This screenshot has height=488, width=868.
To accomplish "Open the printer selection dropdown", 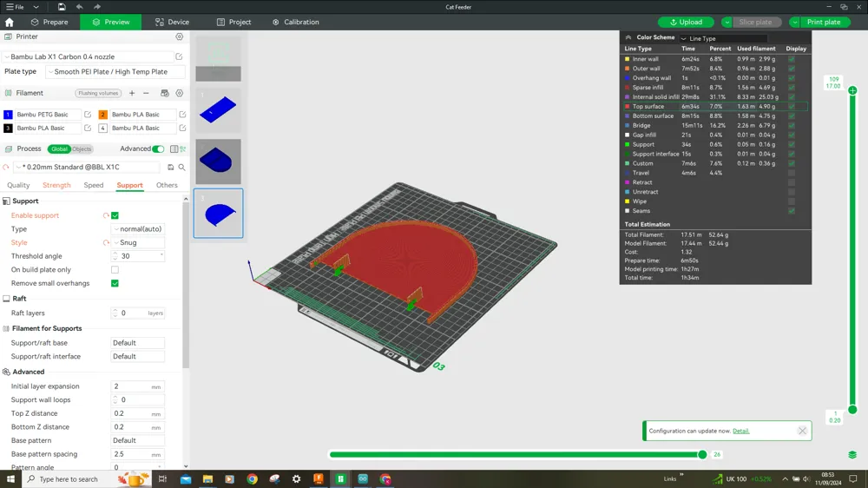I will point(89,56).
